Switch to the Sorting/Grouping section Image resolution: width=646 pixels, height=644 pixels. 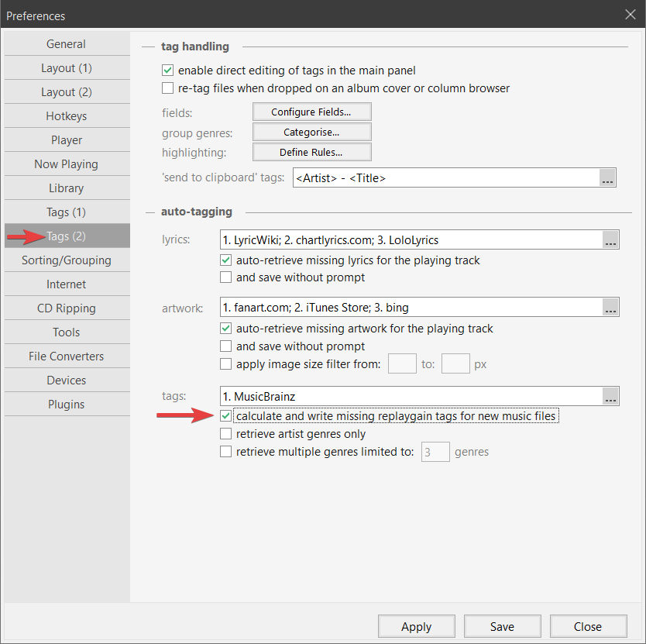[x=66, y=260]
